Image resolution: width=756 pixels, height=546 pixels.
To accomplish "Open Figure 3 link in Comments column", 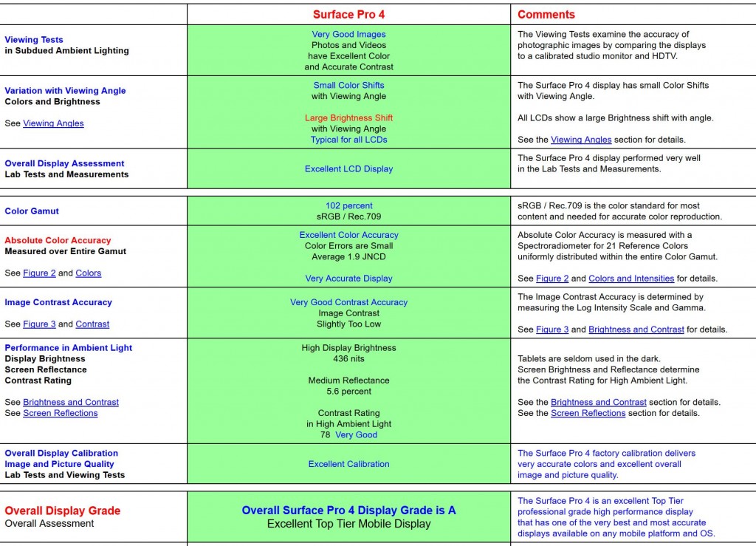I will 552,330.
